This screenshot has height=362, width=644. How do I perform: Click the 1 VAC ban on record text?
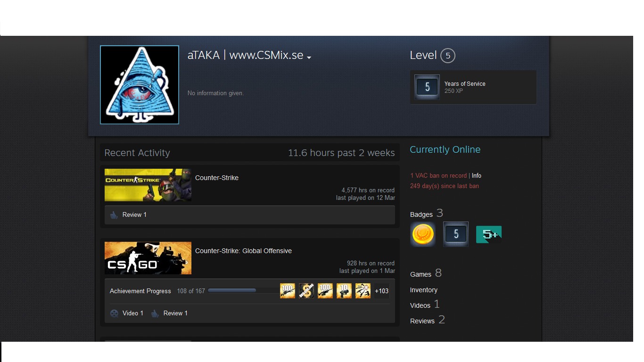tap(438, 175)
